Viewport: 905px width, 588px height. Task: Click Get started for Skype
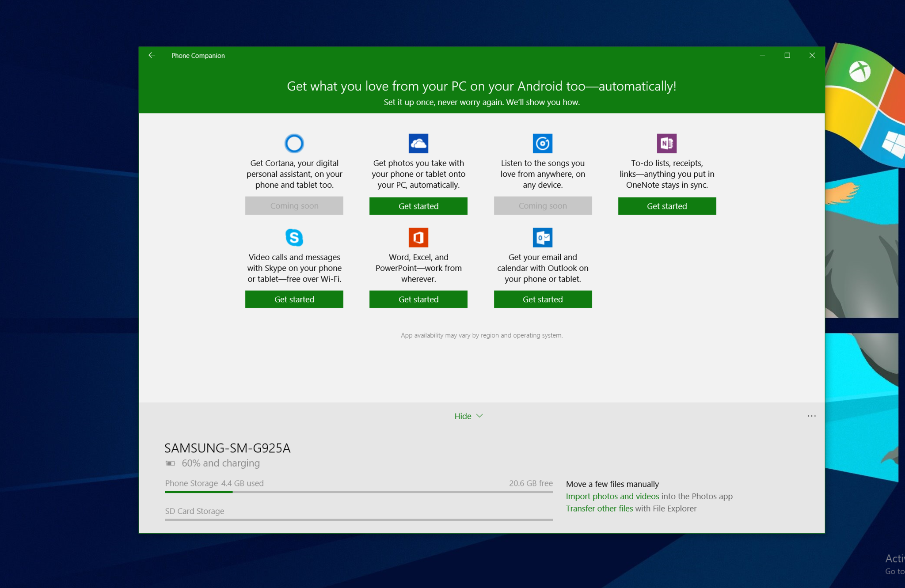click(x=294, y=300)
